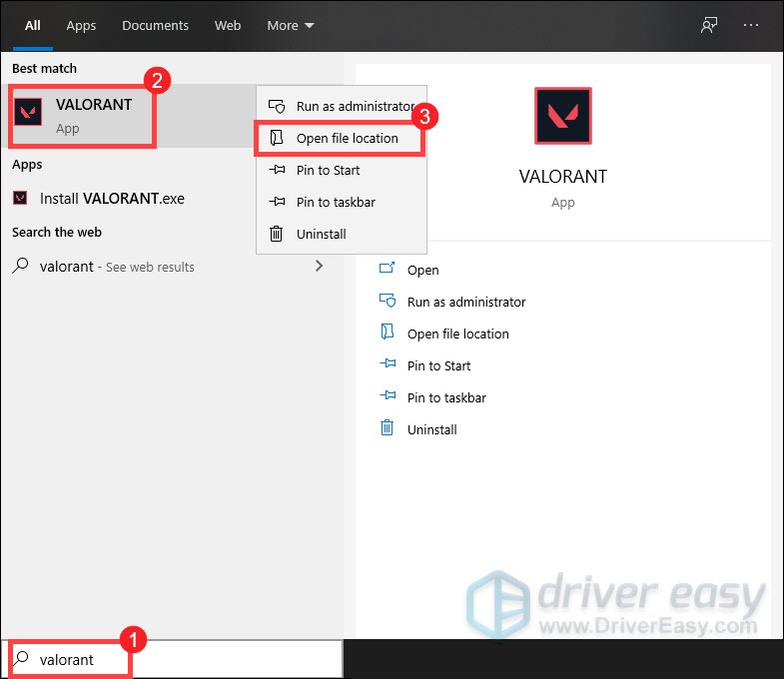
Task: Click the VALORANT app icon in Best match
Action: tap(29, 115)
